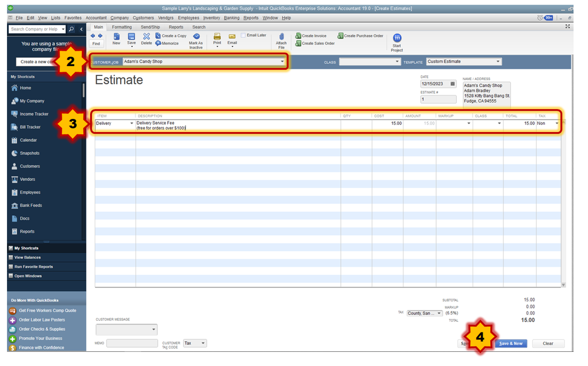Switch to the Send/Ship tab

(x=150, y=27)
